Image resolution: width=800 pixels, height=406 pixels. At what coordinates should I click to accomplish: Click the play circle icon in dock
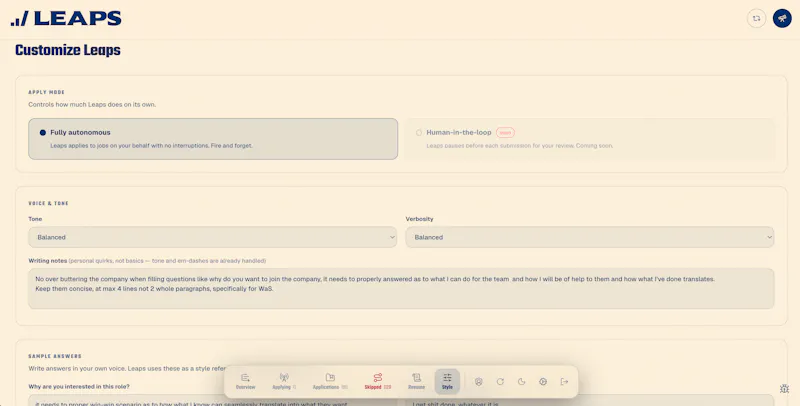[x=543, y=382]
